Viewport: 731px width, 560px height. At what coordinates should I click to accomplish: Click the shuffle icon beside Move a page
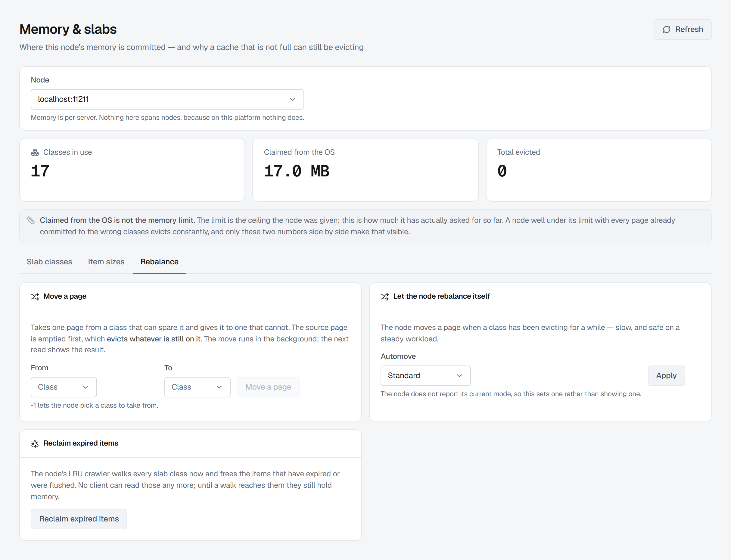pyautogui.click(x=35, y=297)
